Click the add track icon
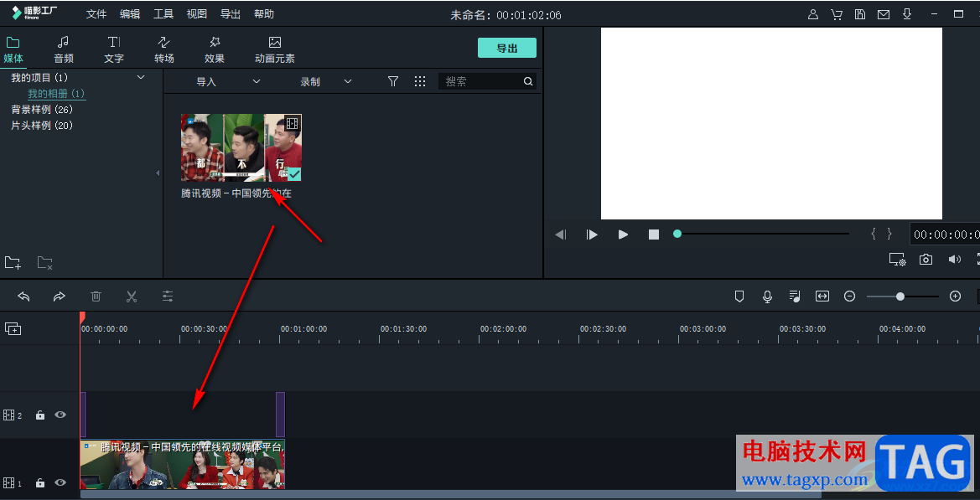This screenshot has height=500, width=980. tap(13, 328)
